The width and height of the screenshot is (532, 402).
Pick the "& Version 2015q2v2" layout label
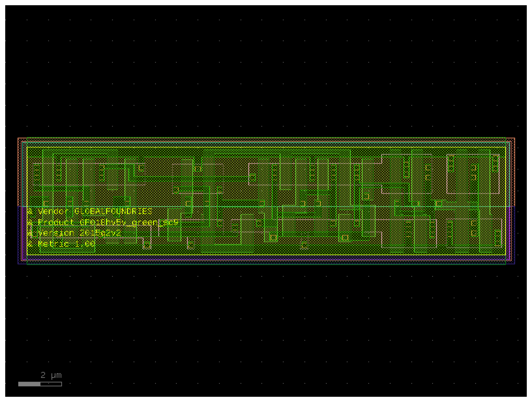click(74, 233)
